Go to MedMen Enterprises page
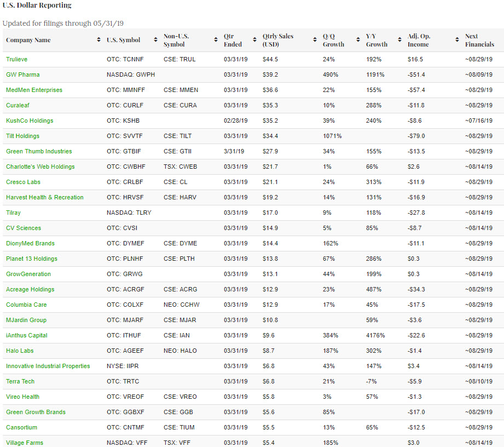Screen dimensions: 504x447 pyautogui.click(x=34, y=90)
